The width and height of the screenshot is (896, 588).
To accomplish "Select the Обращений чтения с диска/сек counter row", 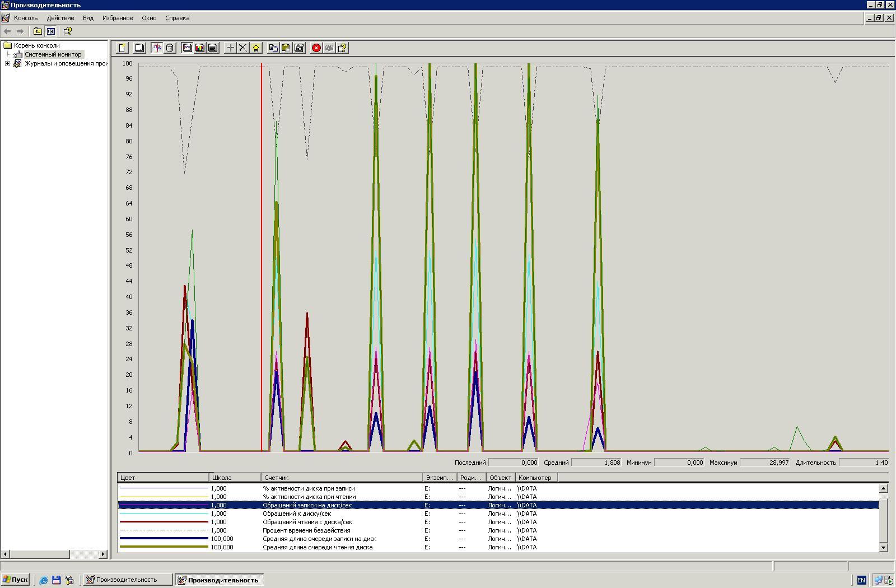I will click(308, 522).
